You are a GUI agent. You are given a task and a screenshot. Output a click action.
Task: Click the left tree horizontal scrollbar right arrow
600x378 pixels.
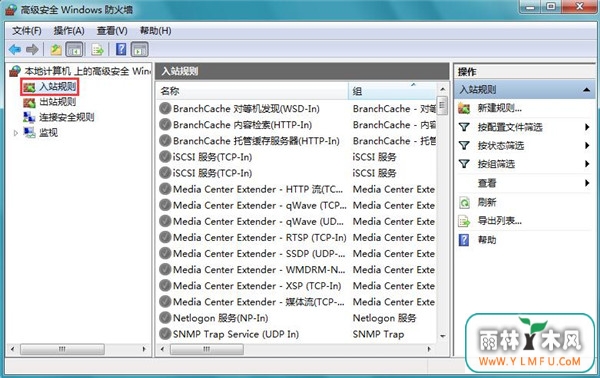[144, 349]
